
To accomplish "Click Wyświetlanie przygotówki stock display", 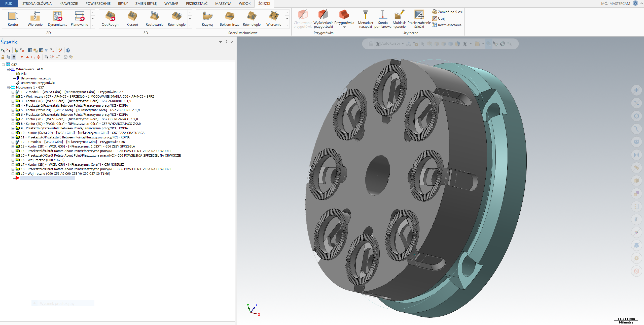I will point(323,19).
